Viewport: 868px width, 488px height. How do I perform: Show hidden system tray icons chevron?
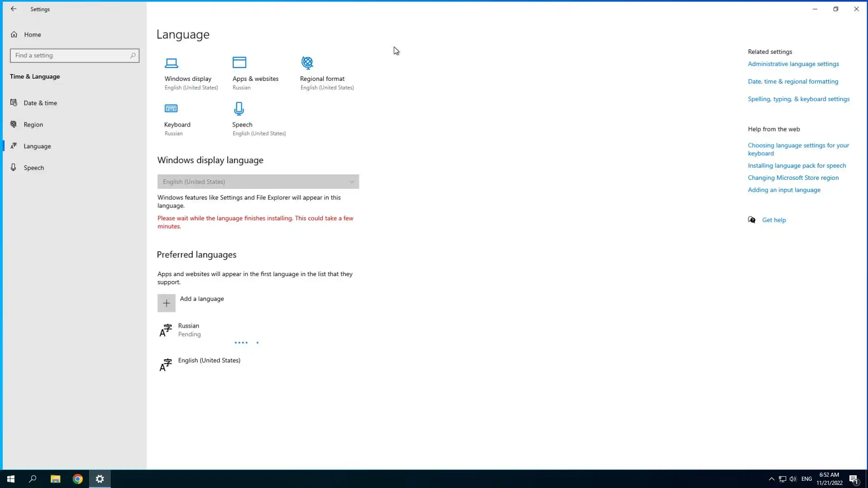coord(772,479)
